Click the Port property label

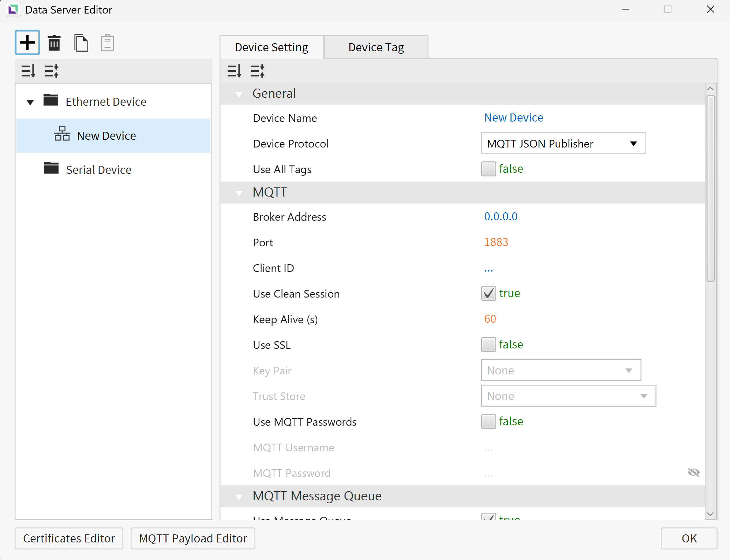click(263, 243)
